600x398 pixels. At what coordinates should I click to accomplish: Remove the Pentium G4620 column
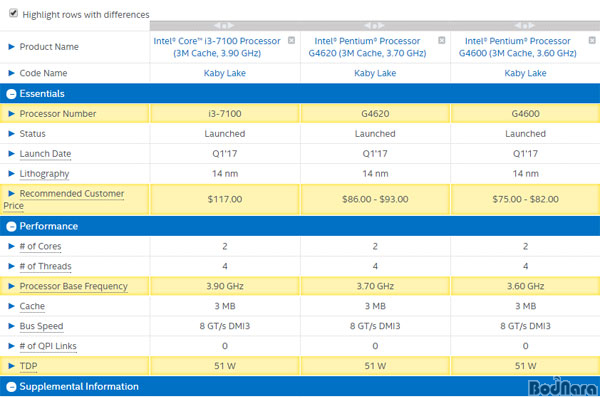point(442,40)
